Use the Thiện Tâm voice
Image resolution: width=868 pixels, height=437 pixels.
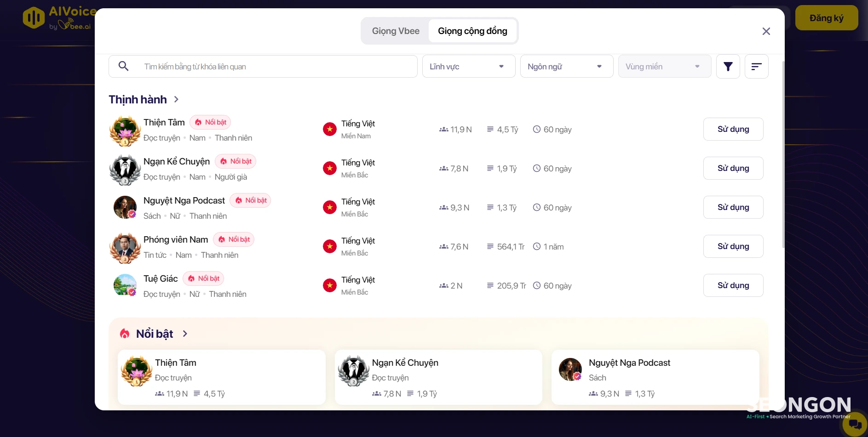(733, 129)
